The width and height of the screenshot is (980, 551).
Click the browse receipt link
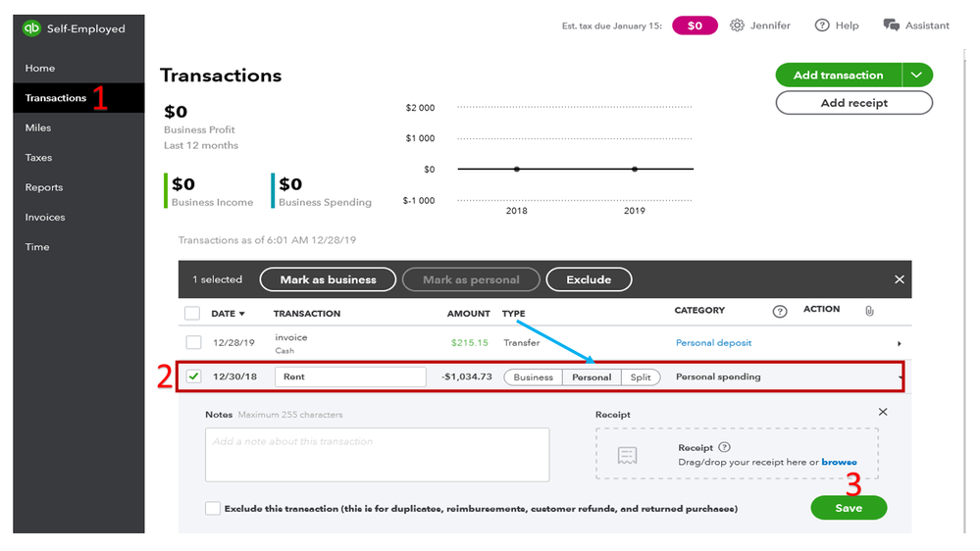(x=839, y=462)
